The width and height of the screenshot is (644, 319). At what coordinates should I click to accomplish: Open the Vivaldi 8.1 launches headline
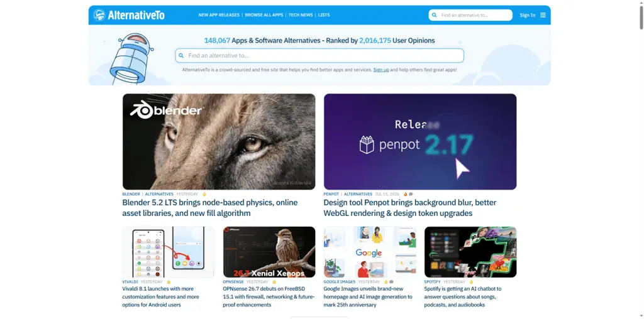(160, 297)
